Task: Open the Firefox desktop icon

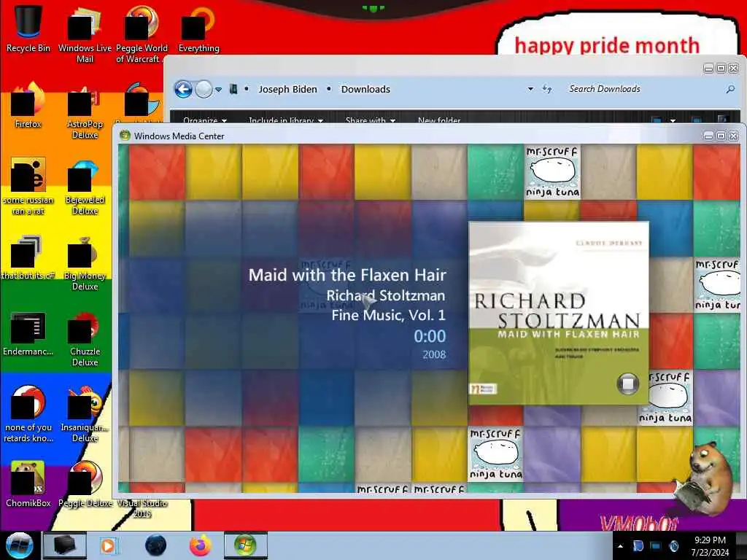Action: (x=28, y=105)
